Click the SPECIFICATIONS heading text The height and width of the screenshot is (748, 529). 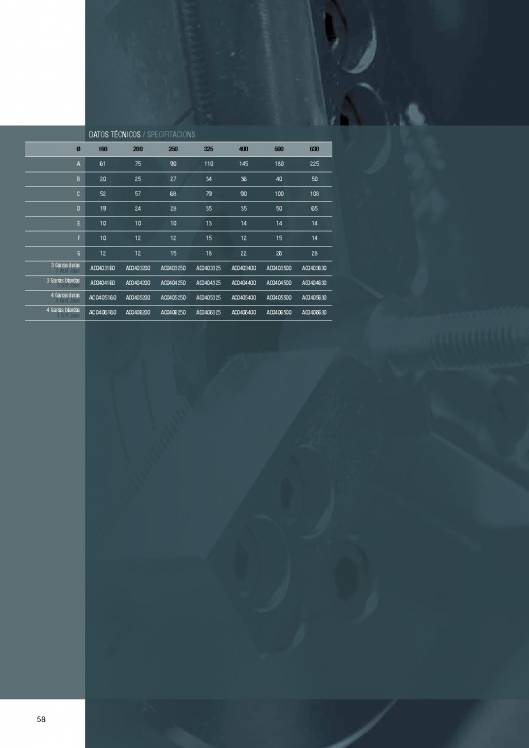(x=171, y=135)
